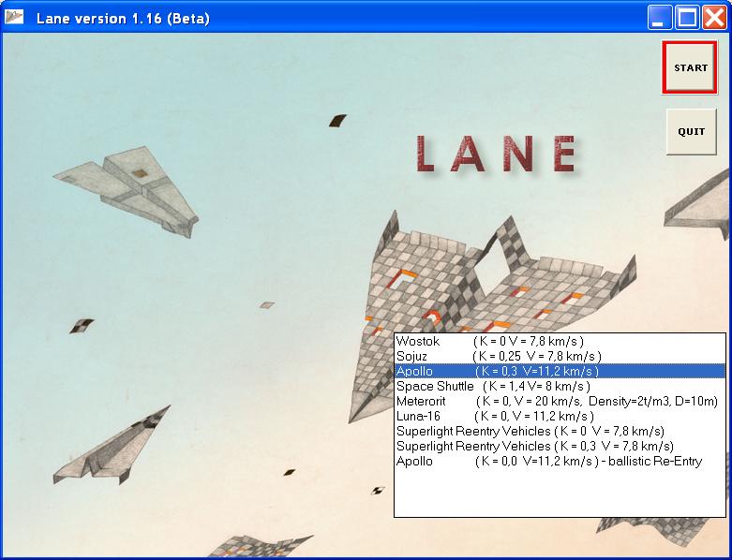Select Superlight Reentry Vehicles with K = 0,3
Image resolution: width=732 pixels, height=560 pixels.
534,447
